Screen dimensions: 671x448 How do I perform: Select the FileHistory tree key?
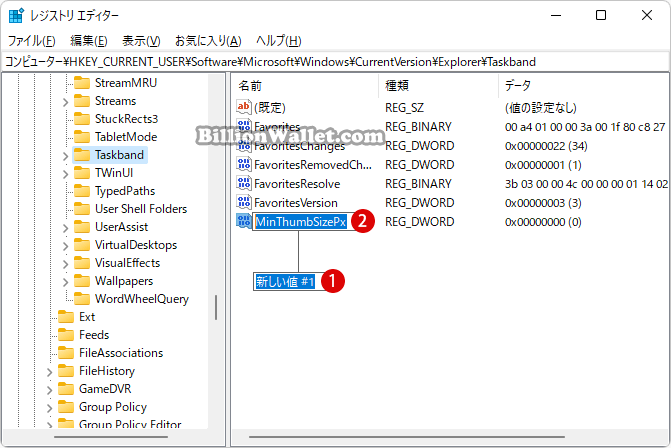tap(107, 371)
